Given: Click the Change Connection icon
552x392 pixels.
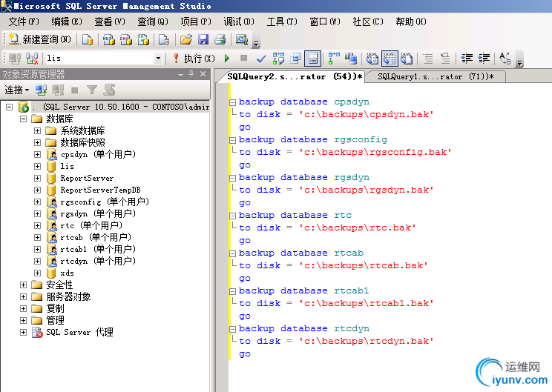Looking at the screenshot, I should coord(32,59).
